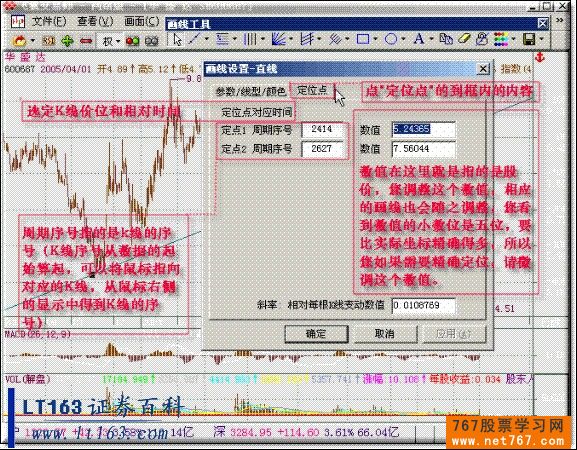
Task: Click the red minus zoom-out icon
Action: coord(86,40)
